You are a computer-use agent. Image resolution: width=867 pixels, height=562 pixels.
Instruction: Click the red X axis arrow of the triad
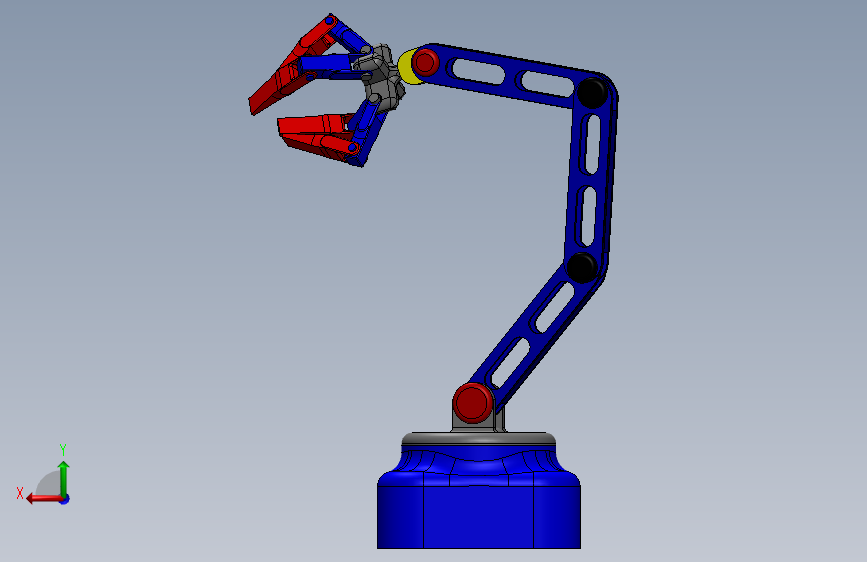[44, 499]
